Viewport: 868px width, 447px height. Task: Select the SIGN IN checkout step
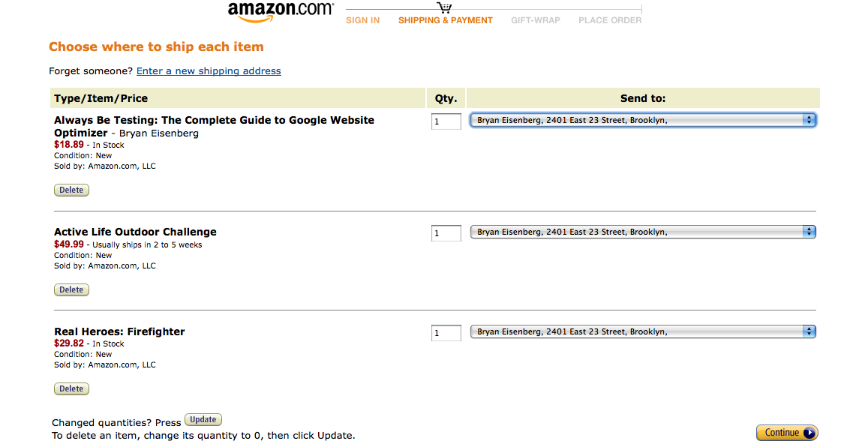click(362, 20)
